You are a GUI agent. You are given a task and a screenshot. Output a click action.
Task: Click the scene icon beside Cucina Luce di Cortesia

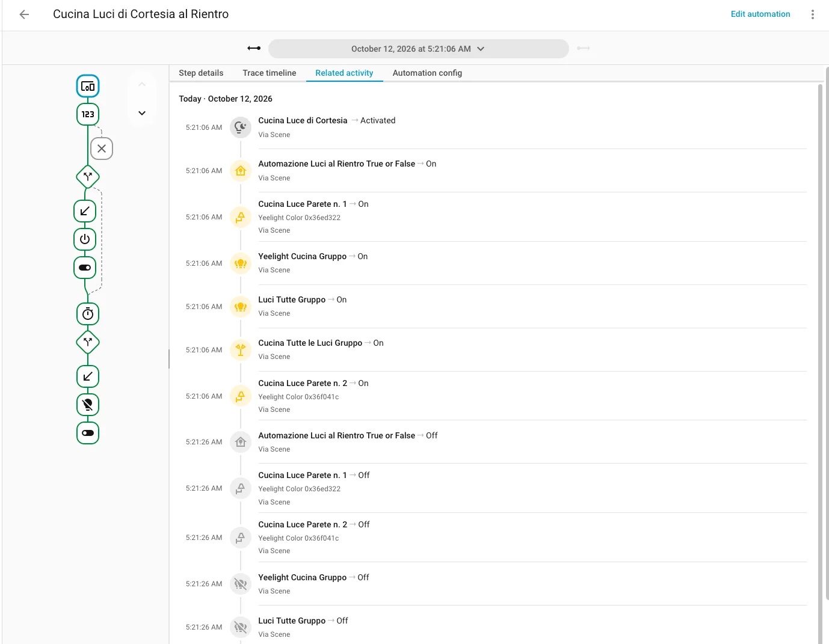click(241, 127)
